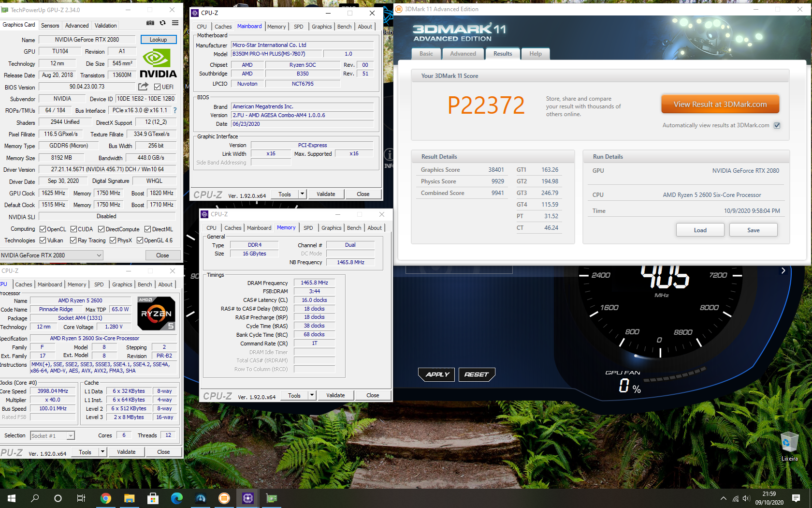This screenshot has height=508, width=812.
Task: Open the Windows Start menu
Action: [x=12, y=498]
